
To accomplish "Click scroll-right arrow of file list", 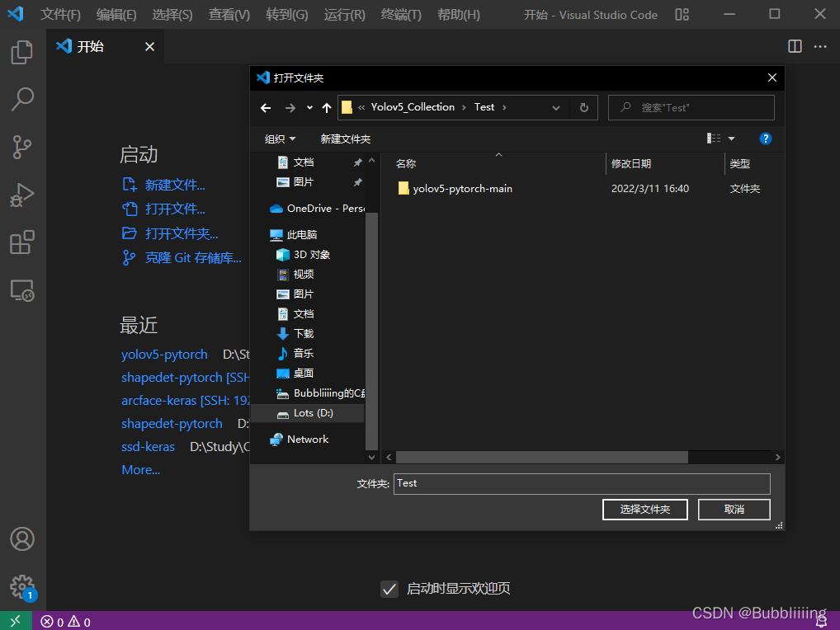I will tap(777, 457).
